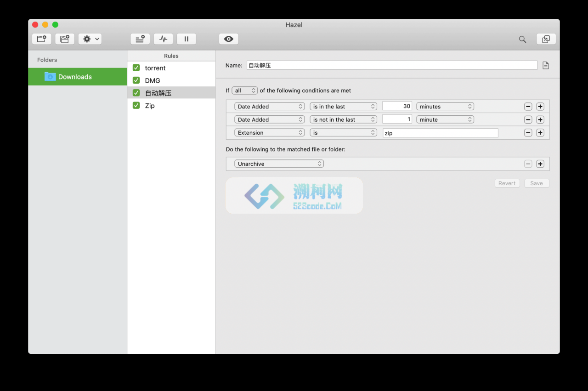Add a new action with plus button
Image resolution: width=588 pixels, height=391 pixels.
pyautogui.click(x=540, y=164)
